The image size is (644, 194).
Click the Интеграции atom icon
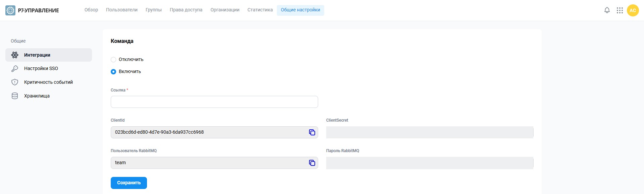[15, 55]
